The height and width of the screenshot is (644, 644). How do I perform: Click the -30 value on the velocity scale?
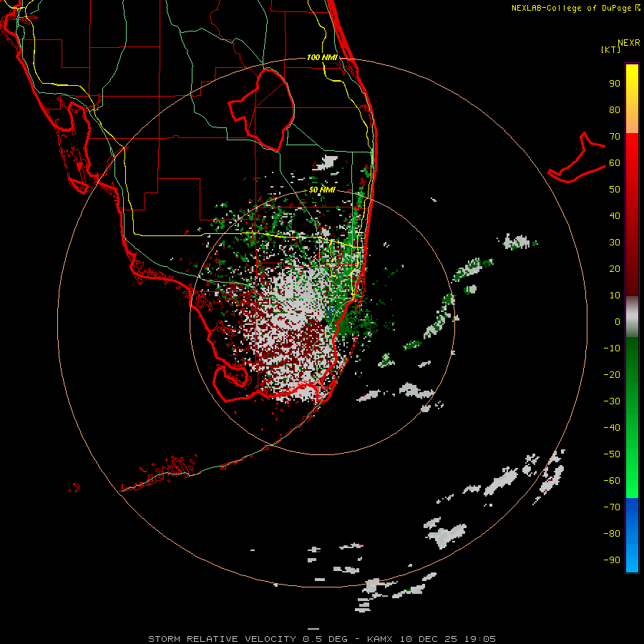(612, 401)
